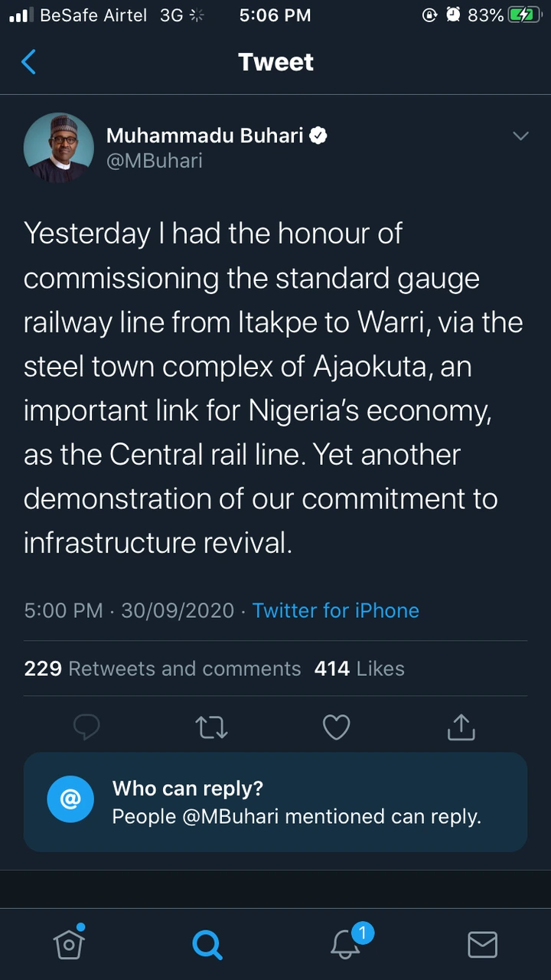Open the Twitter for iPhone link
Viewport: 551px width, 980px height.
[x=336, y=610]
